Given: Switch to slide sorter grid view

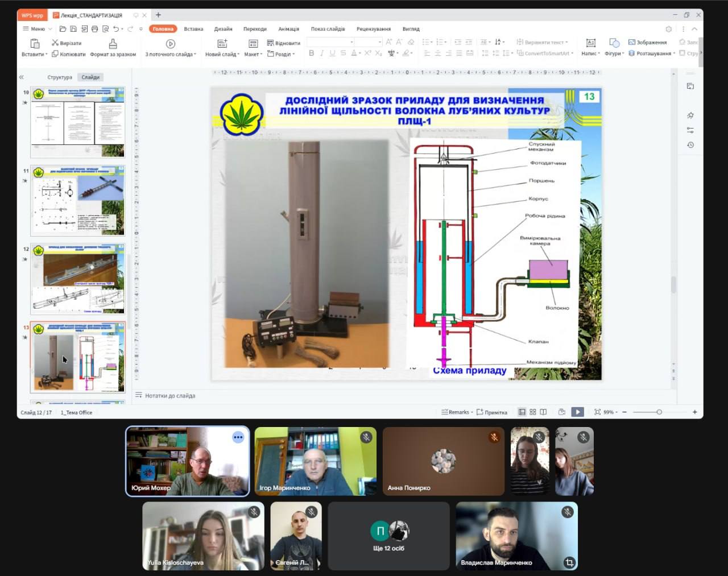Looking at the screenshot, I should 533,412.
